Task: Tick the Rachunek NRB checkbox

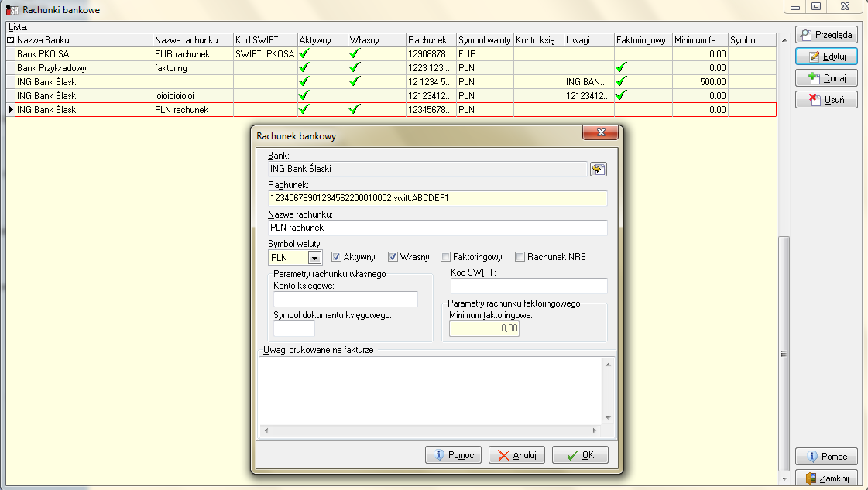Action: coord(520,256)
